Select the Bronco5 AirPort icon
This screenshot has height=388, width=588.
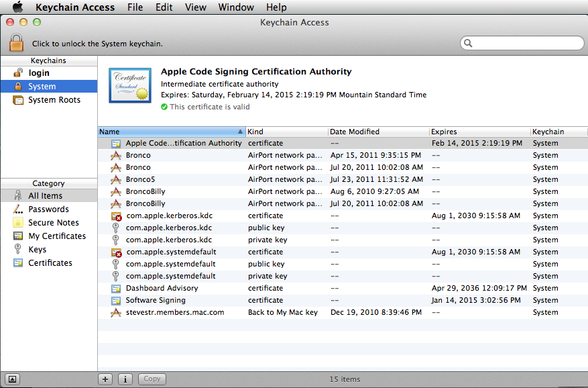(116, 179)
